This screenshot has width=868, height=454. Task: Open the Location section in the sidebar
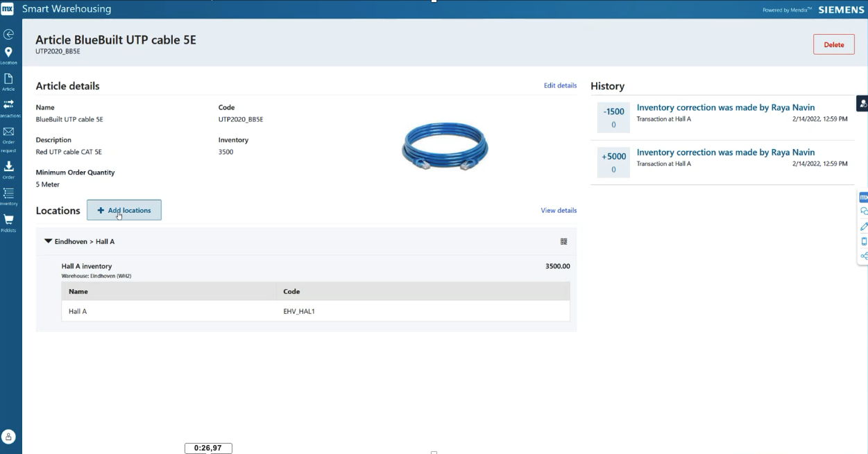point(8,51)
